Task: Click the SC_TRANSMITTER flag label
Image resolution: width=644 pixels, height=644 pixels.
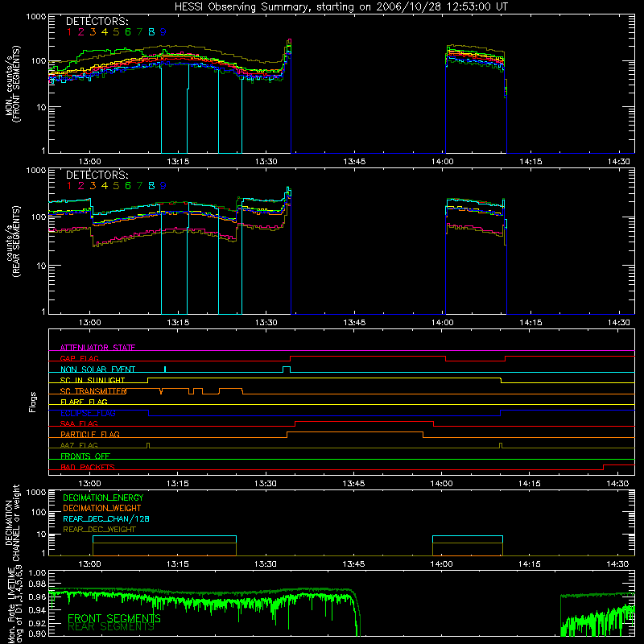Action: (x=93, y=391)
